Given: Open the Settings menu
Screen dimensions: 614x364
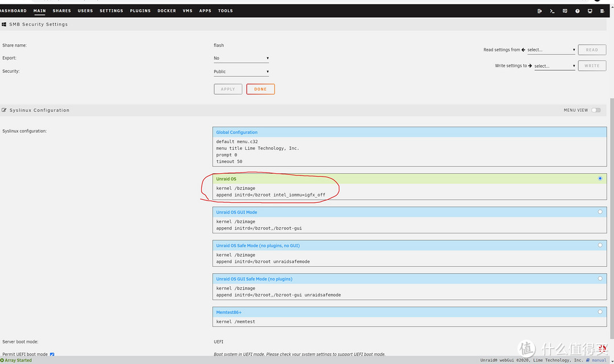Looking at the screenshot, I should pyautogui.click(x=111, y=11).
